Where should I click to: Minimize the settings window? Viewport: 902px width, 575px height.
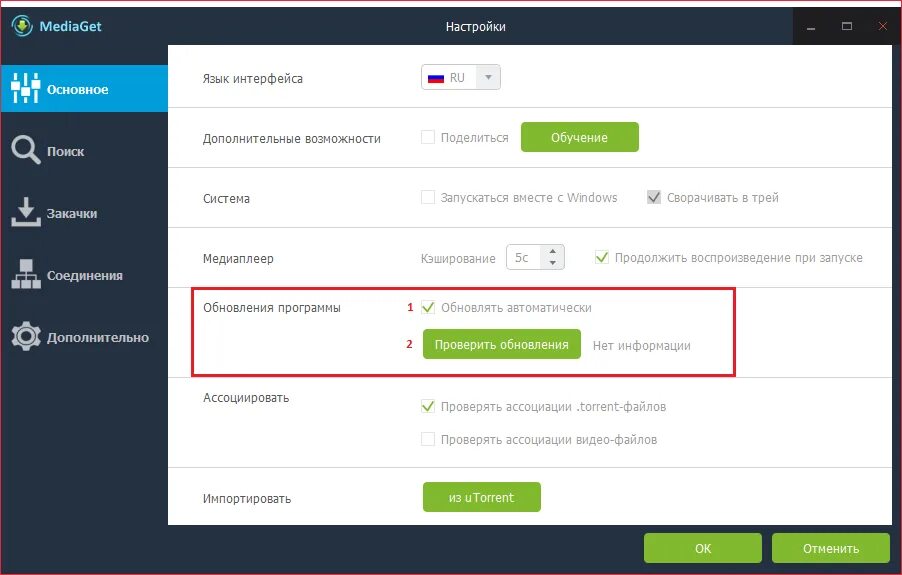coord(811,26)
